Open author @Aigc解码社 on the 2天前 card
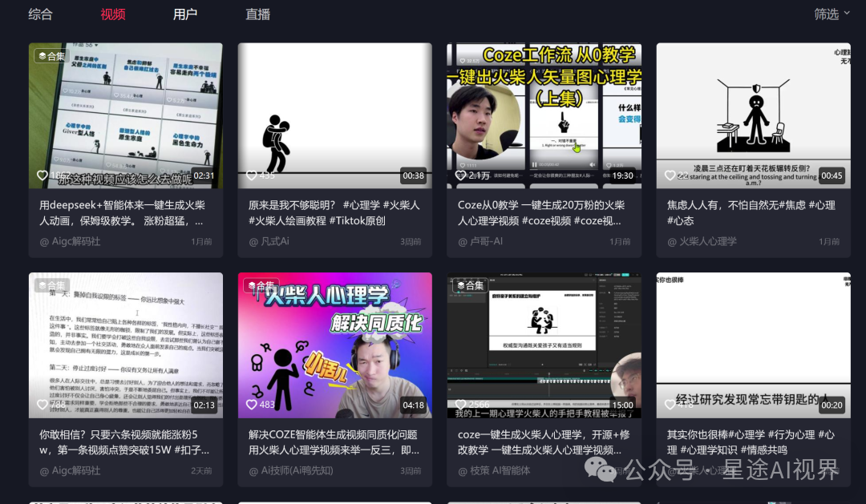 pos(70,471)
